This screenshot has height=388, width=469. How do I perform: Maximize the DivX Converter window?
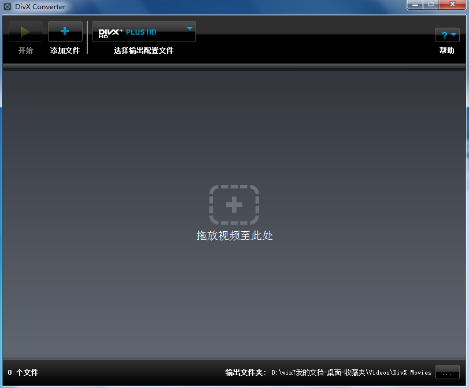tap(431, 5)
